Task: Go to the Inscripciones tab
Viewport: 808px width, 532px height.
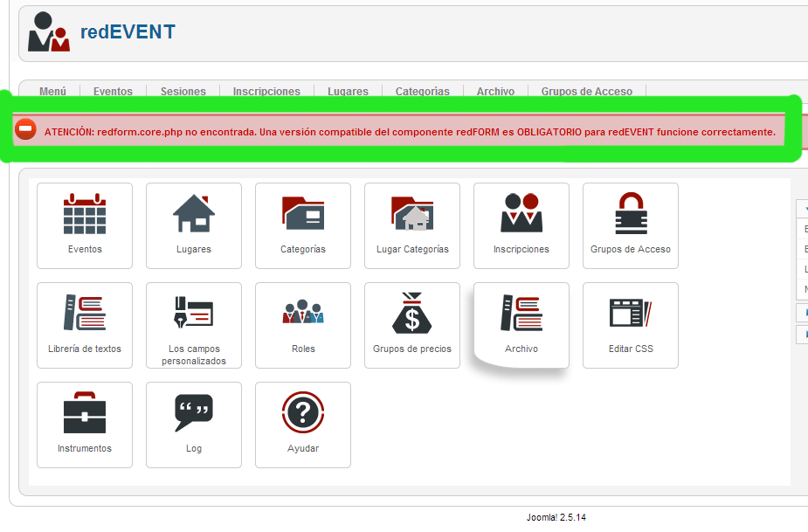Action: pos(266,91)
